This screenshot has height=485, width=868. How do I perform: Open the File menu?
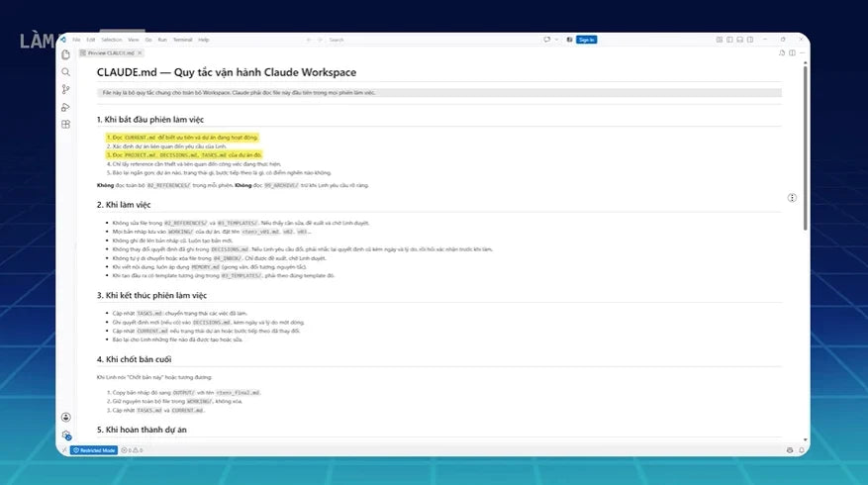click(x=76, y=40)
